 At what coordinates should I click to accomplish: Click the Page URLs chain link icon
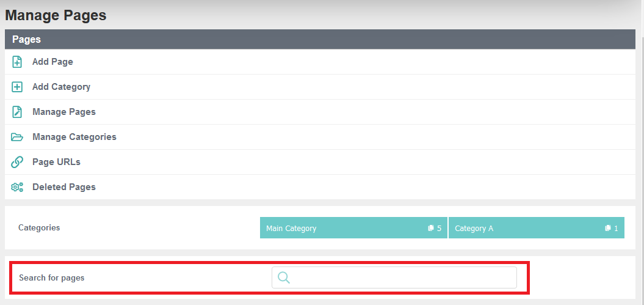17,163
